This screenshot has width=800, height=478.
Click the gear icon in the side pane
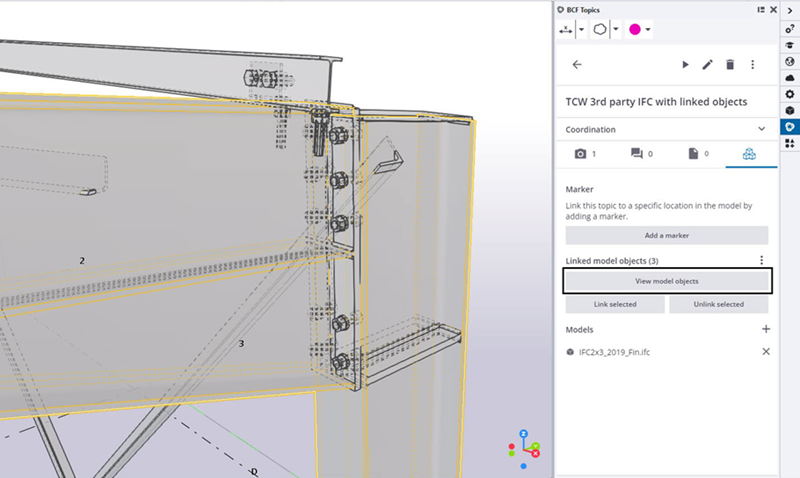(x=789, y=94)
